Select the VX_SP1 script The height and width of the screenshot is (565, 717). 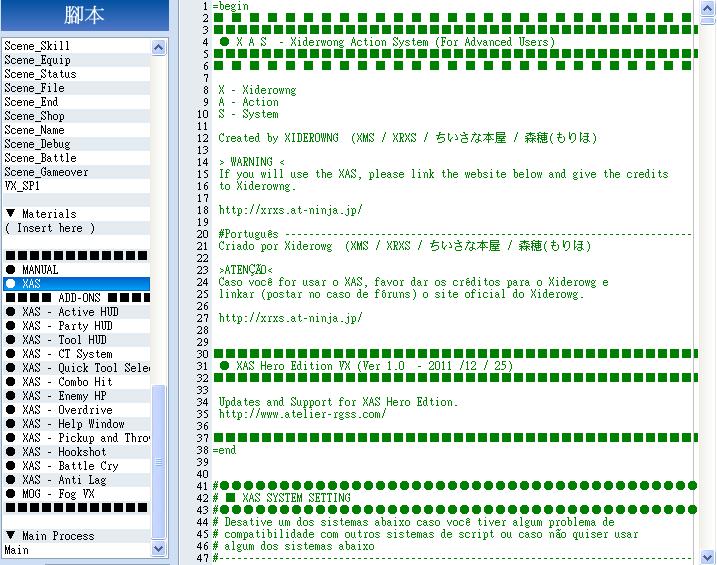click(x=76, y=186)
